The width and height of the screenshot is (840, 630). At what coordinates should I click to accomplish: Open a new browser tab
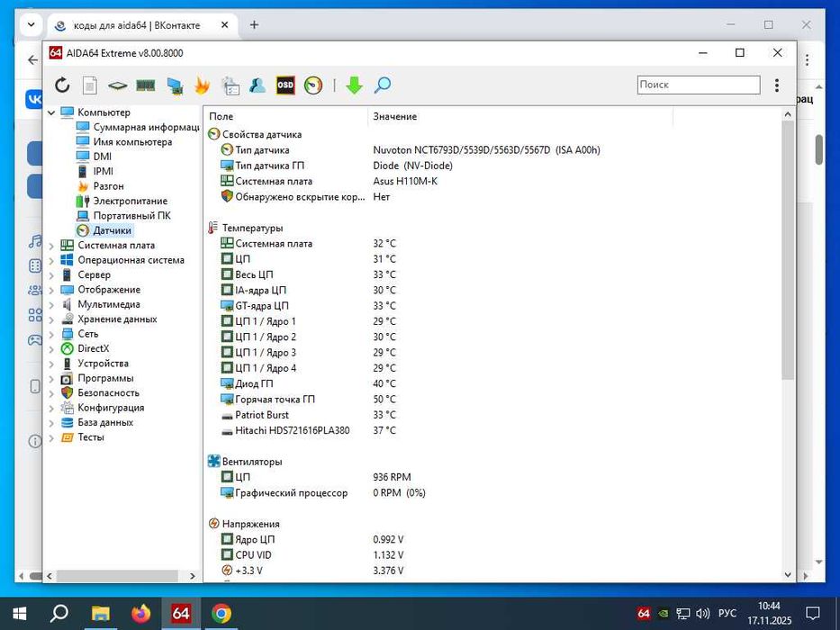[x=254, y=24]
